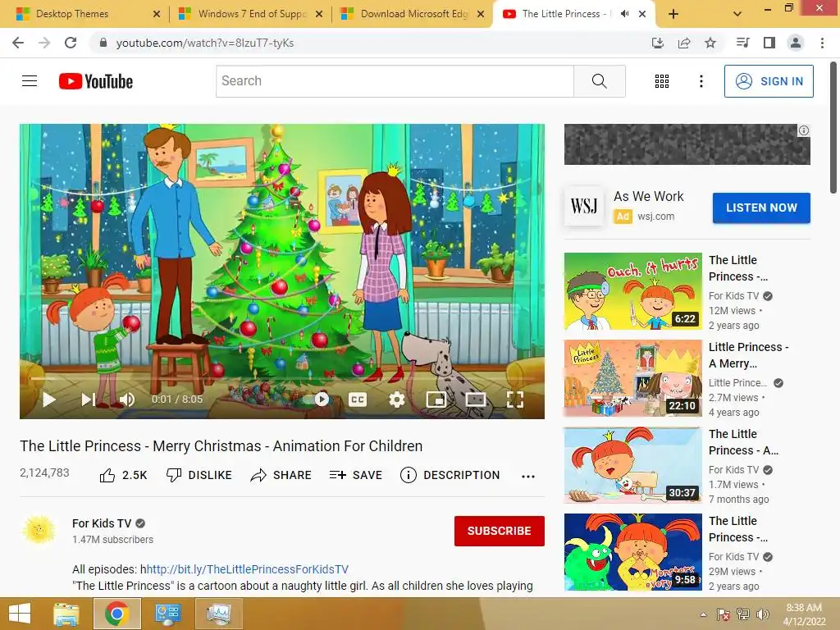Share this page icon in address bar

pyautogui.click(x=684, y=43)
